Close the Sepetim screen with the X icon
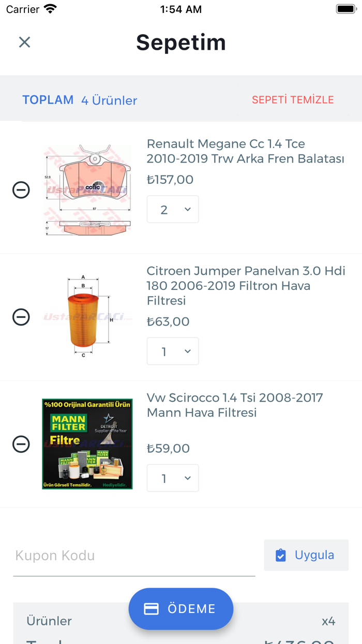 tap(24, 42)
